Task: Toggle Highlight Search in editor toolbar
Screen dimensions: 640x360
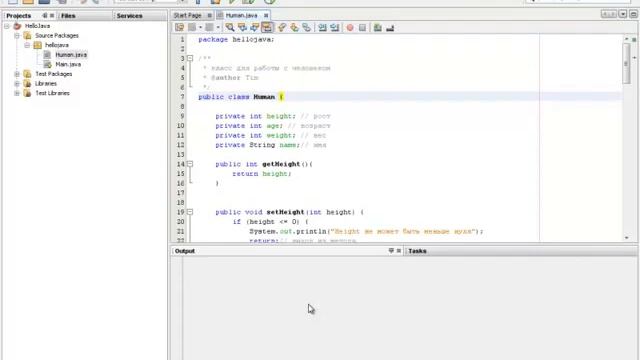Action: [x=267, y=27]
